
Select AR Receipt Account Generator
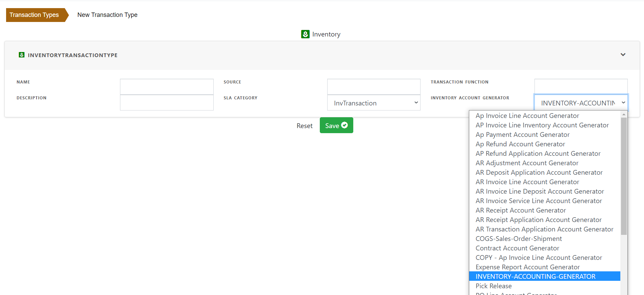(545, 210)
